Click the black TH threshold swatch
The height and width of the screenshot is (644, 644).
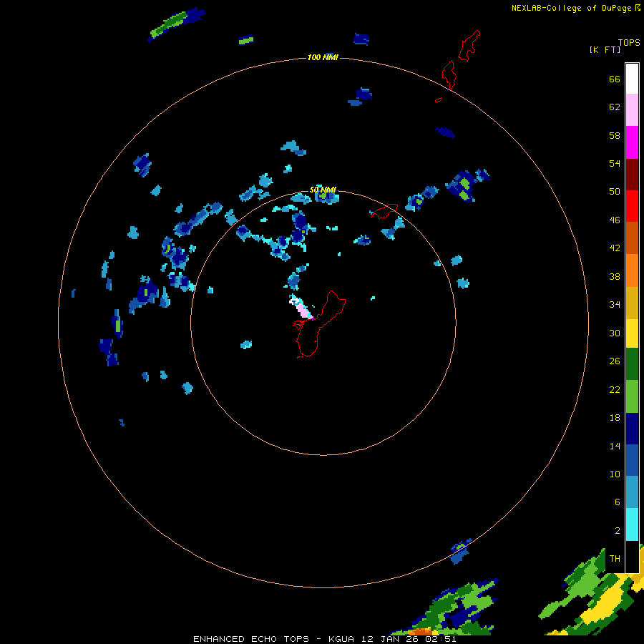pos(632,557)
